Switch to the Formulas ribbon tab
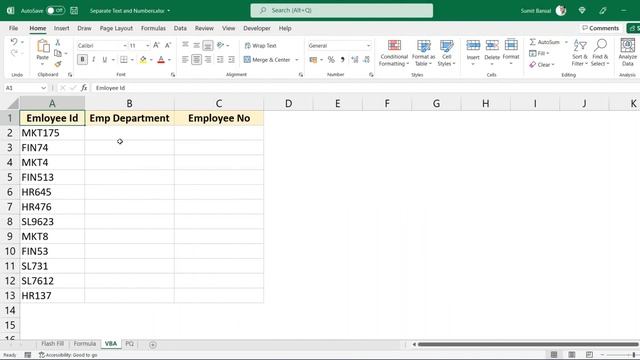 [153, 28]
